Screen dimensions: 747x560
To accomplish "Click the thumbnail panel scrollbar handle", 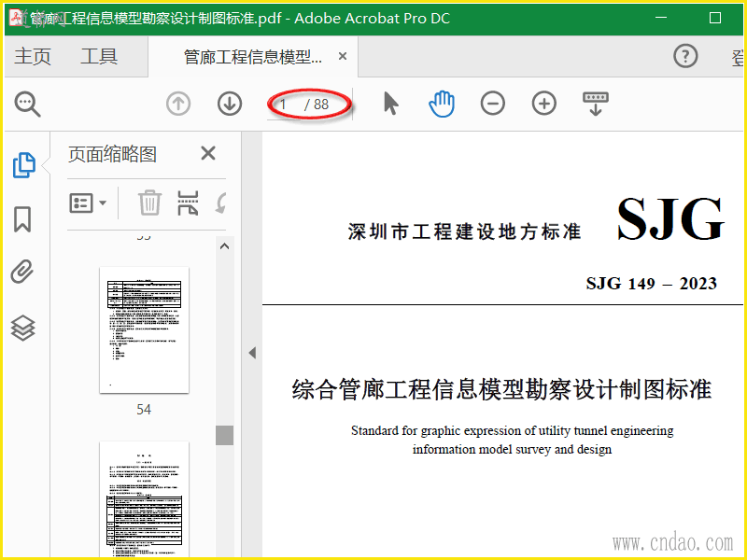I will 224,435.
